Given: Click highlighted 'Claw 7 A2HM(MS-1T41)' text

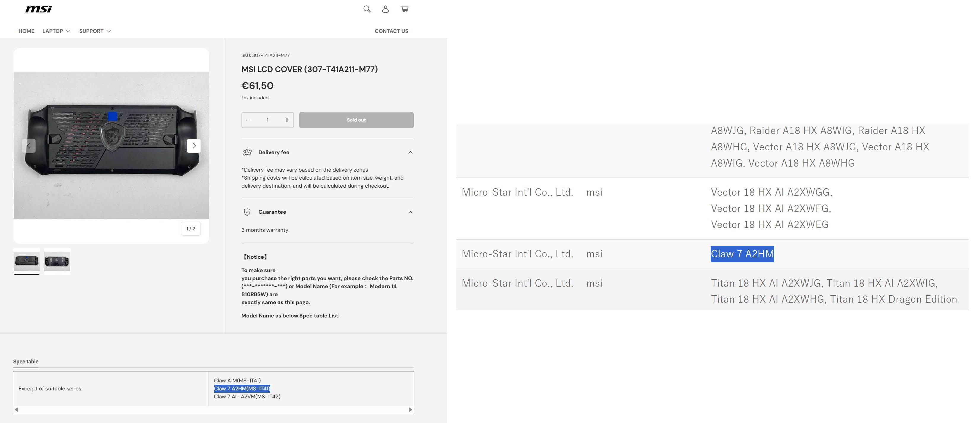Looking at the screenshot, I should 242,388.
